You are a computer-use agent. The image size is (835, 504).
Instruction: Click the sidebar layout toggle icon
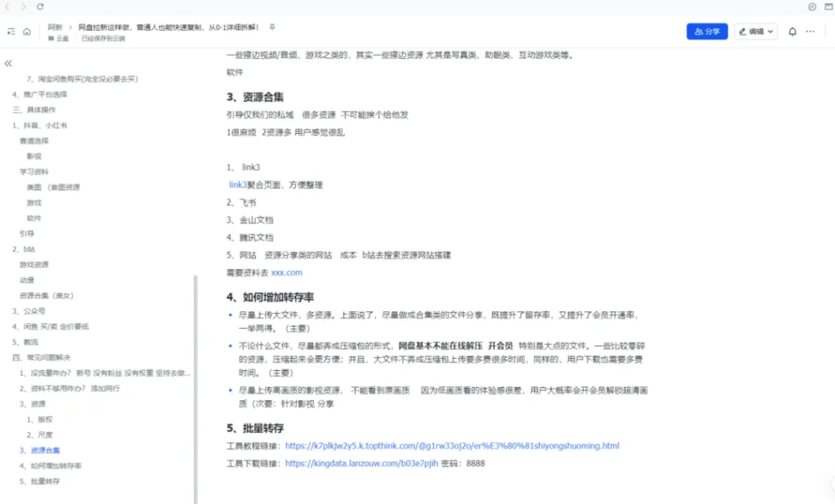11,31
